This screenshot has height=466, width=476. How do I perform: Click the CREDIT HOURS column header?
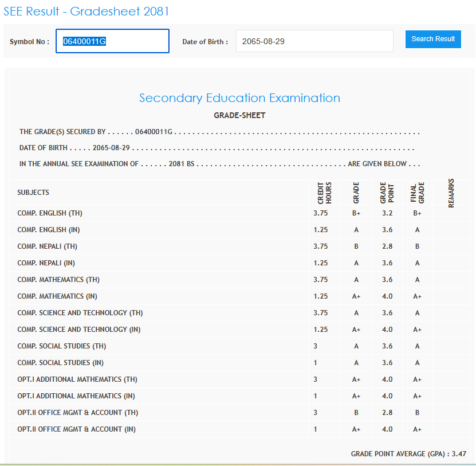(x=324, y=193)
